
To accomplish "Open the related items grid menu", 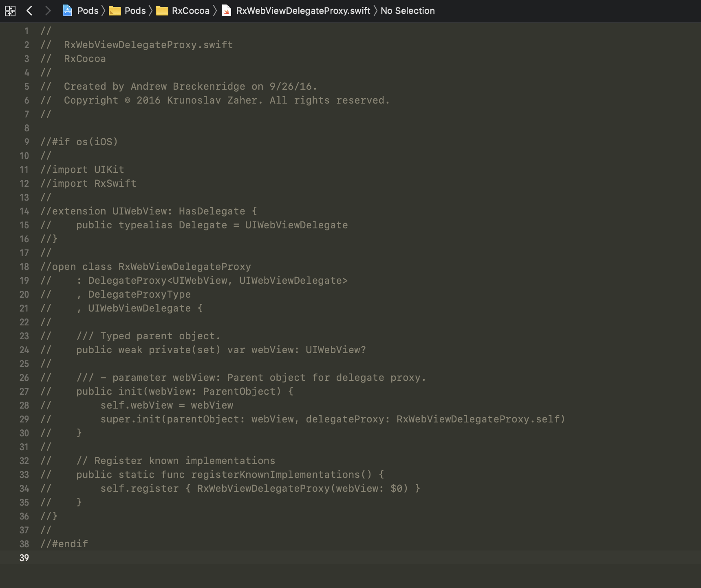I will tap(10, 11).
